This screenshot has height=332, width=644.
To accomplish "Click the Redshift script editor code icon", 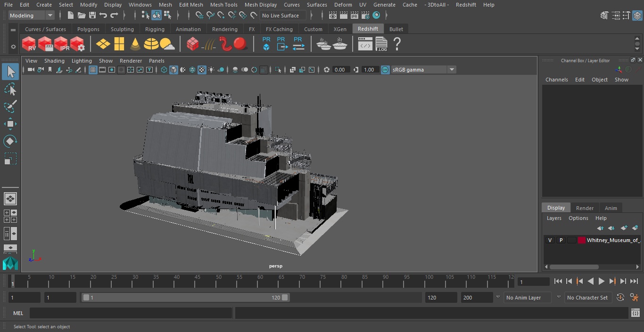I will tap(365, 44).
